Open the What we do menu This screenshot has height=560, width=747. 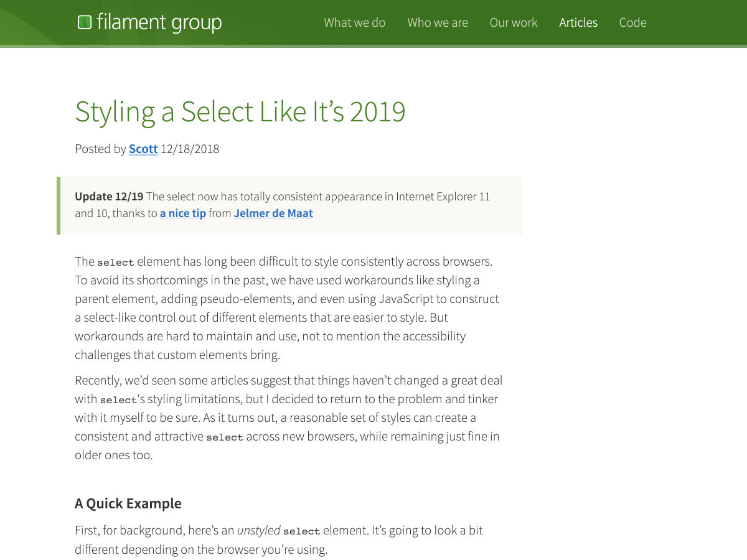tap(355, 22)
